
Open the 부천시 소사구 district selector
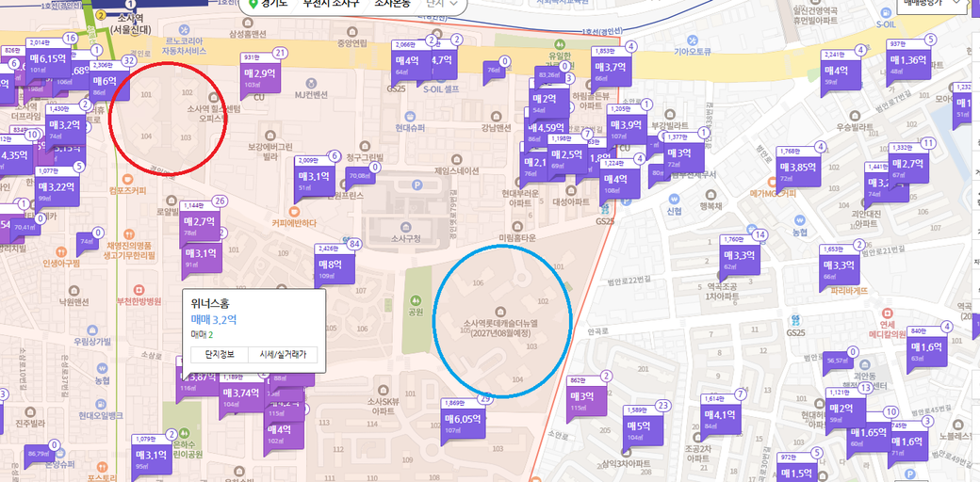(x=332, y=4)
